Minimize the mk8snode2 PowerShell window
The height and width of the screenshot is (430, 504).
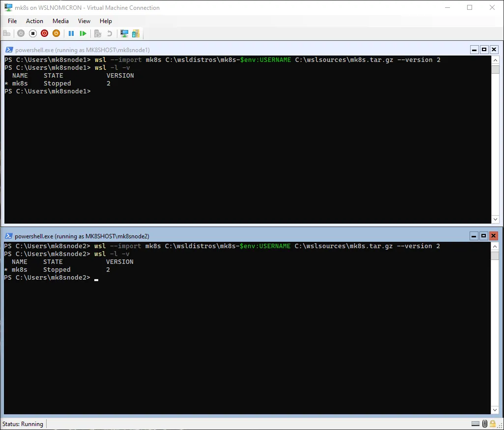(474, 236)
